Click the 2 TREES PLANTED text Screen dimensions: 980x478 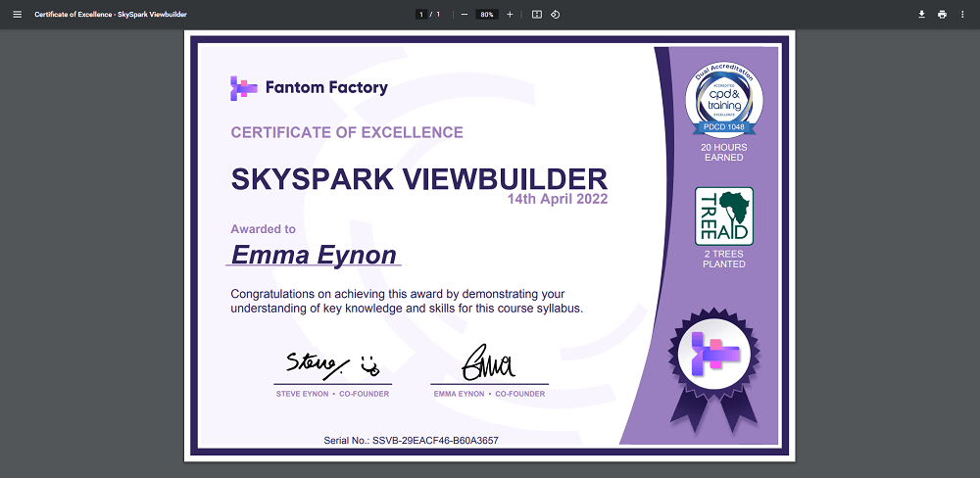pyautogui.click(x=724, y=260)
